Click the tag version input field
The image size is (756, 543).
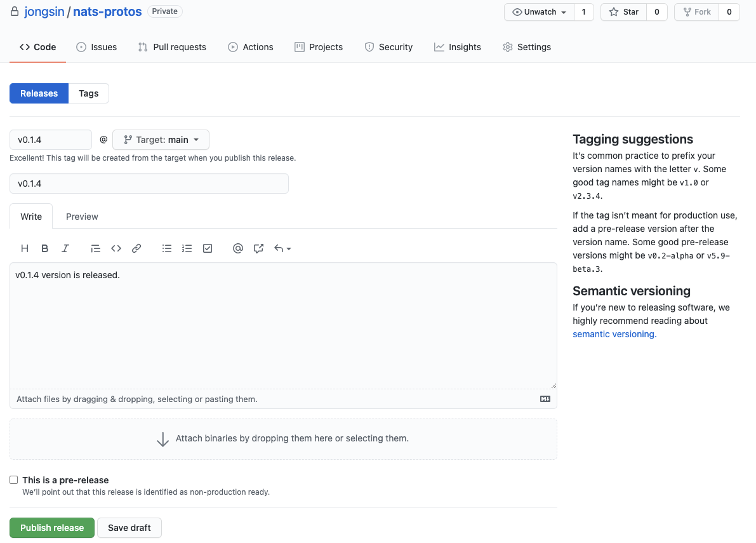pos(51,140)
